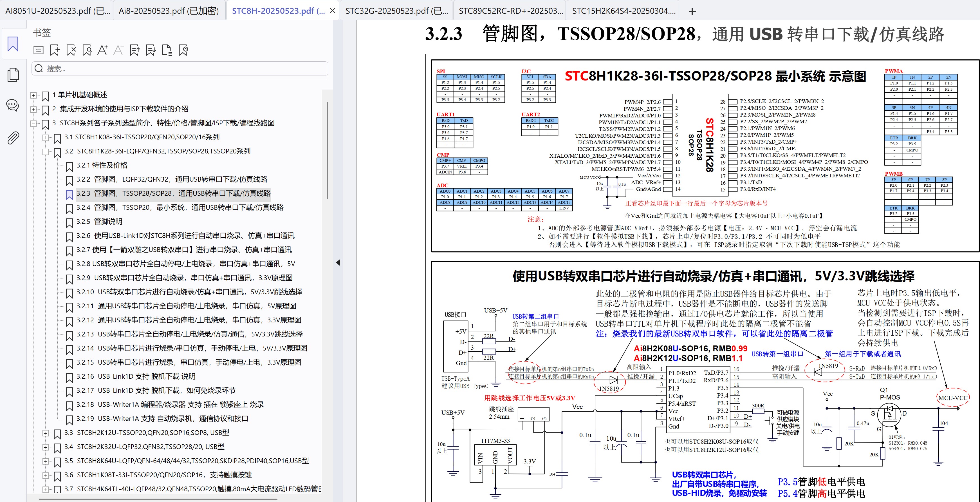Open bookmark 3.2.4 管脚图 TSSOP20
Viewport: 980px width, 502px height.
(180, 208)
